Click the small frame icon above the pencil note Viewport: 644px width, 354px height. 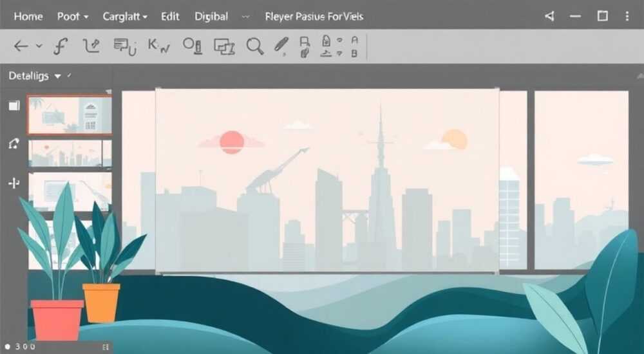pyautogui.click(x=305, y=41)
